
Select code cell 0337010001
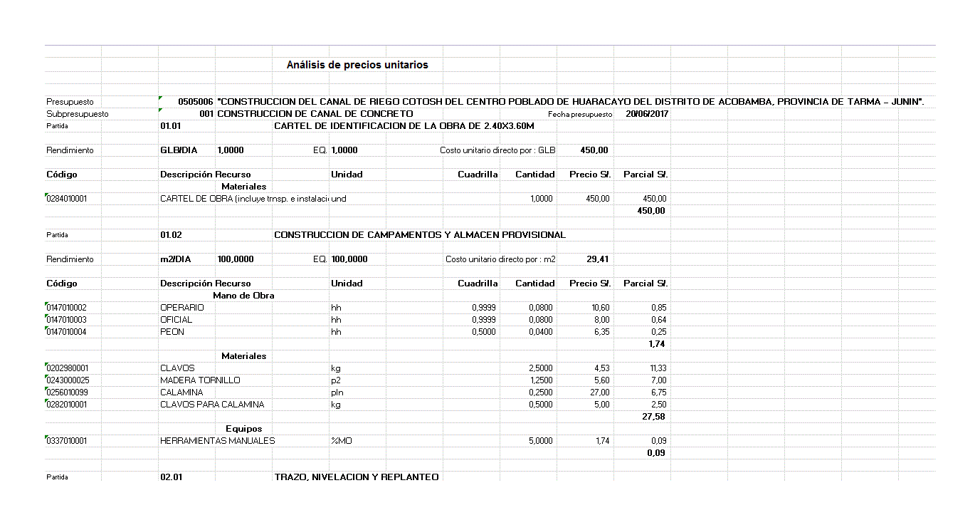(66, 441)
